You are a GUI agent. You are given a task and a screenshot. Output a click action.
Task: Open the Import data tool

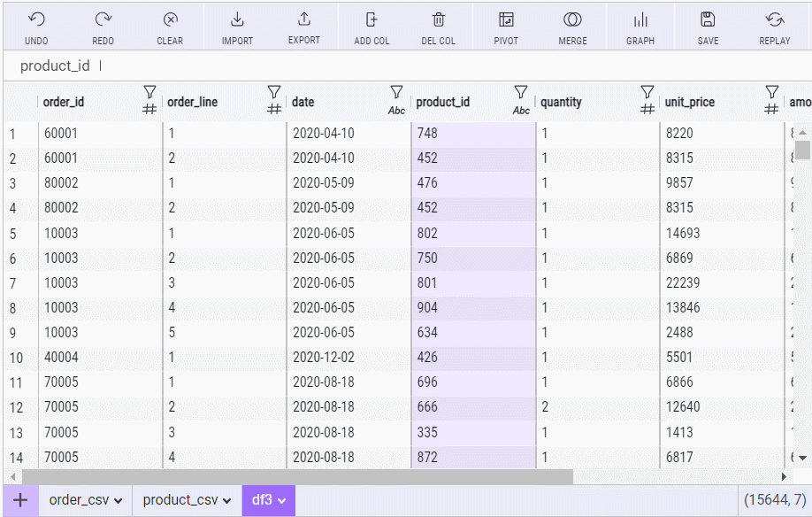tap(237, 20)
